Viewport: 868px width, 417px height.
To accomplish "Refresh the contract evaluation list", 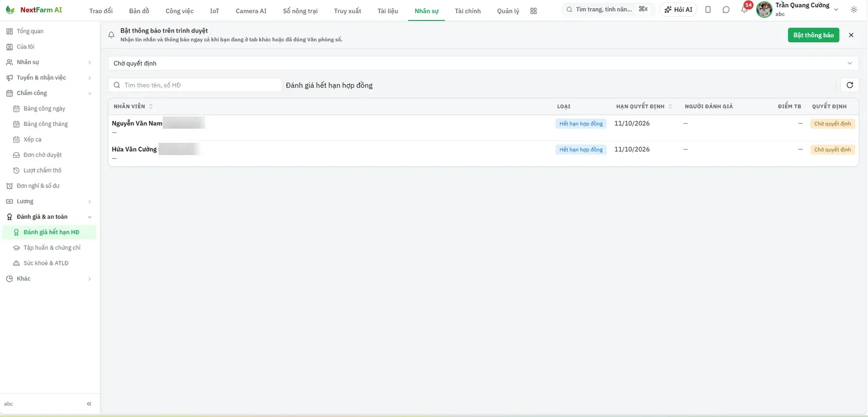I will (x=850, y=85).
